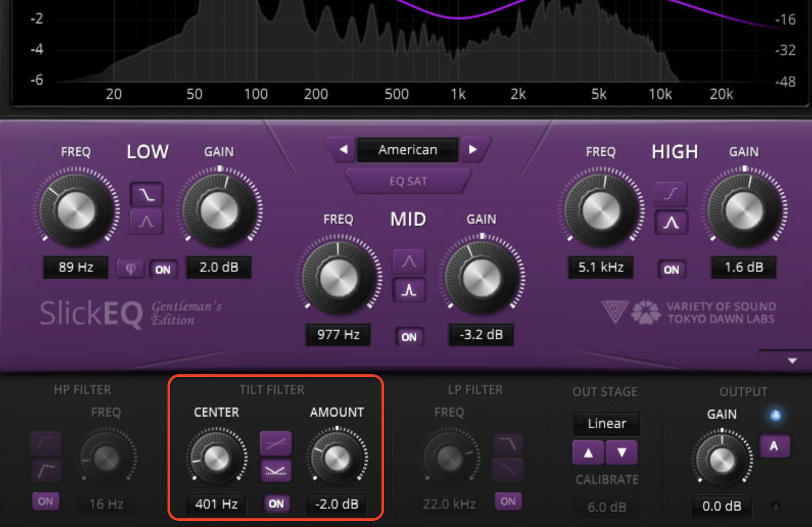This screenshot has width=812, height=527.
Task: Toggle the LOW band ON button
Action: click(163, 269)
